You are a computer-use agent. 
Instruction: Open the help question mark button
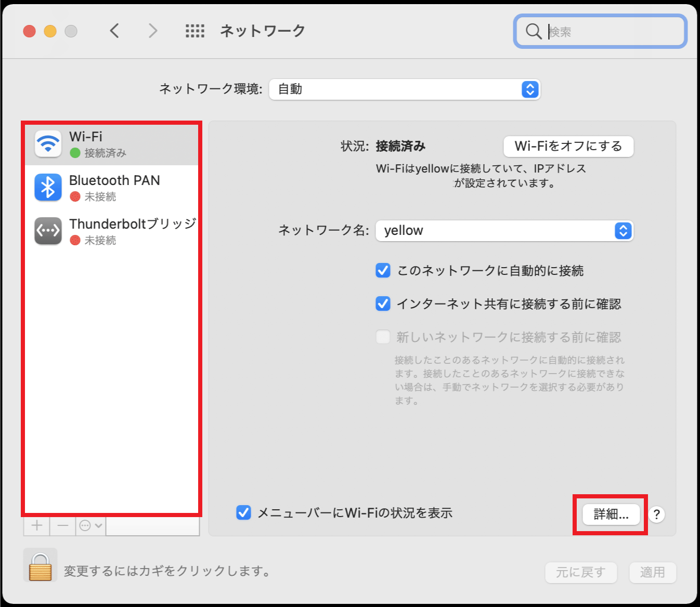(657, 514)
